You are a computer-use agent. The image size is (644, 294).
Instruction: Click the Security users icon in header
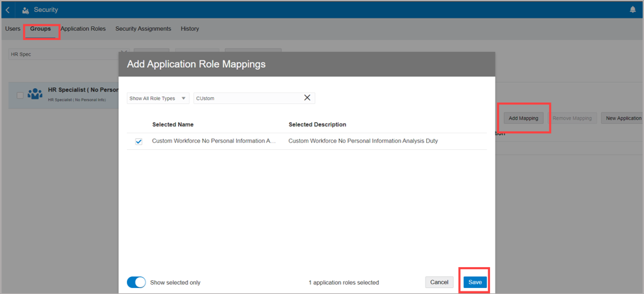coord(25,11)
